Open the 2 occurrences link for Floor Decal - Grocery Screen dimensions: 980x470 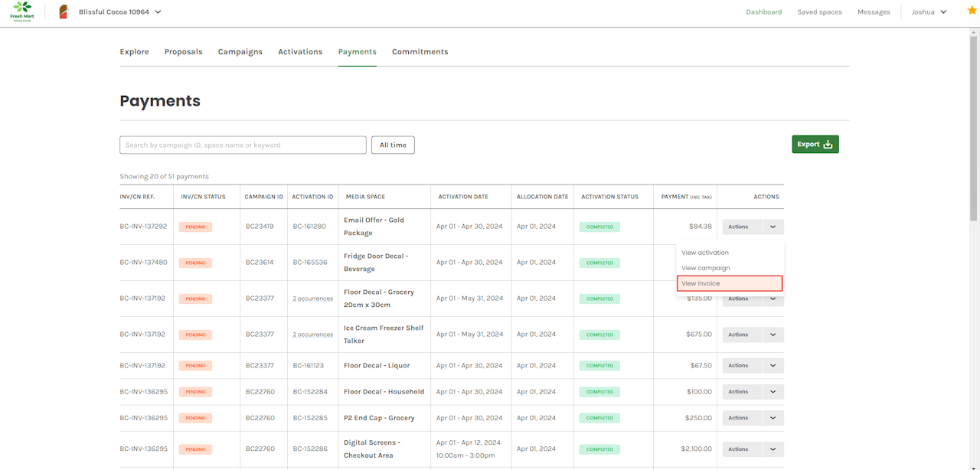click(x=312, y=299)
